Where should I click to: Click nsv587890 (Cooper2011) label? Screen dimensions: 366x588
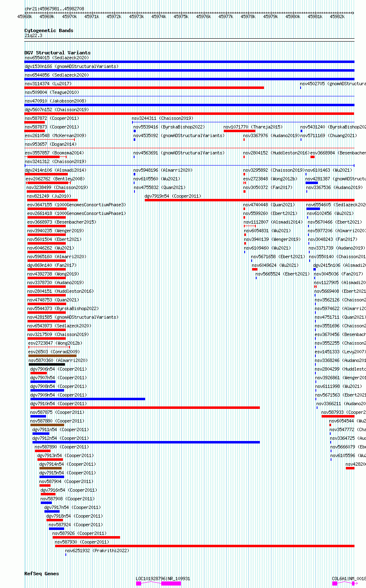[x=62, y=447]
